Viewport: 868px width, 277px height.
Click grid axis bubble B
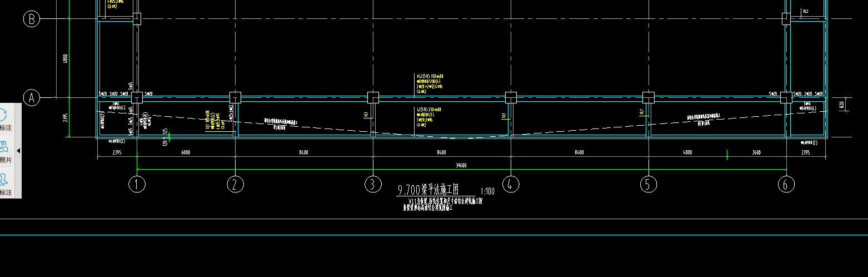32,19
